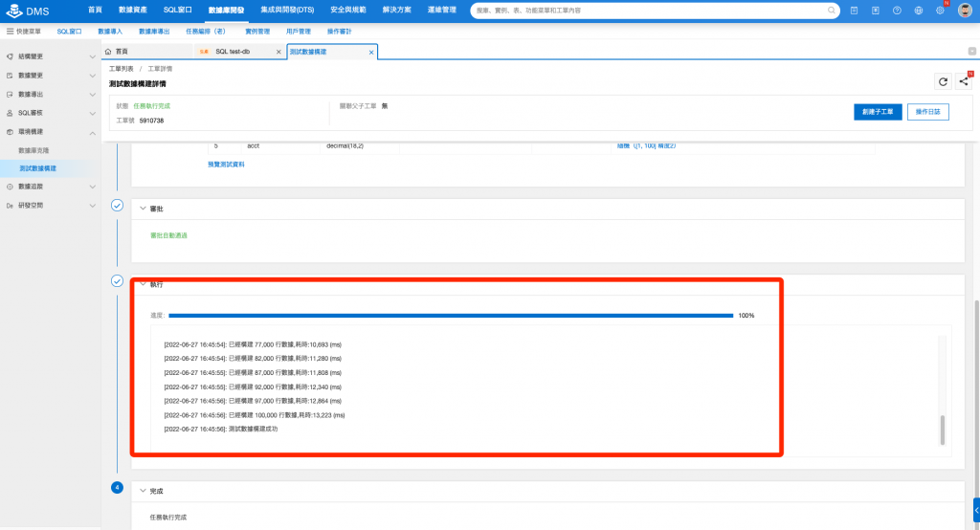Image resolution: width=980 pixels, height=530 pixels.
Task: Expand the 數據變更 sidebar chevron
Action: pos(93,76)
